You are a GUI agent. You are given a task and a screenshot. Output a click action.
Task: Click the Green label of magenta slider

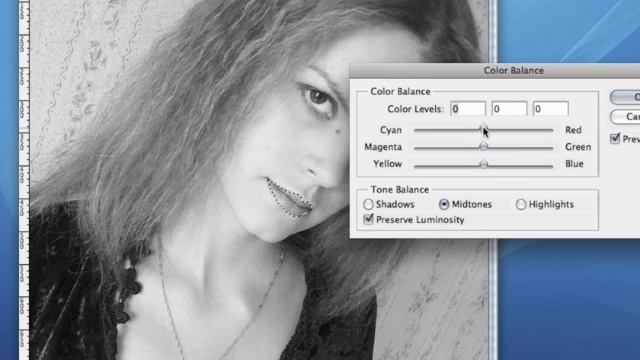tap(578, 147)
